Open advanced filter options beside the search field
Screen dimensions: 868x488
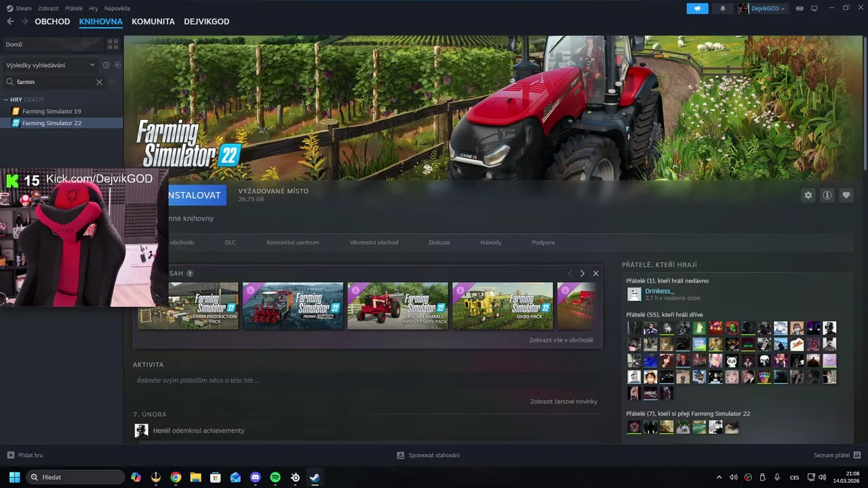(113, 82)
